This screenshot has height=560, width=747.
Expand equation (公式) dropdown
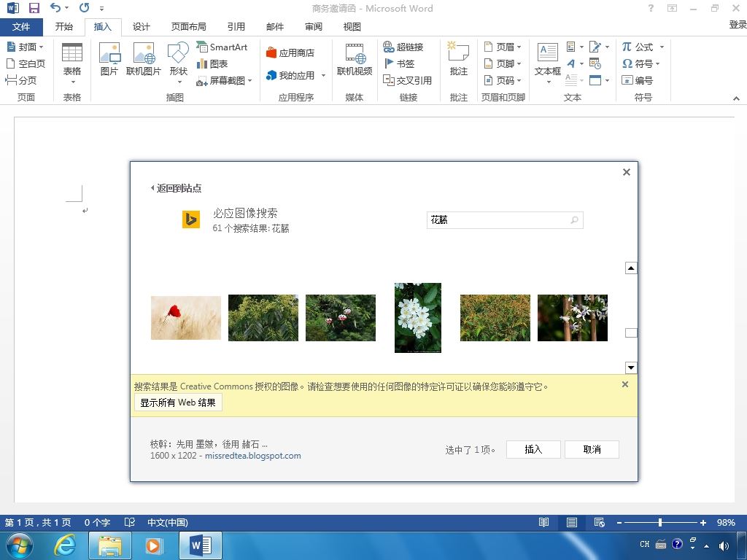[x=662, y=47]
